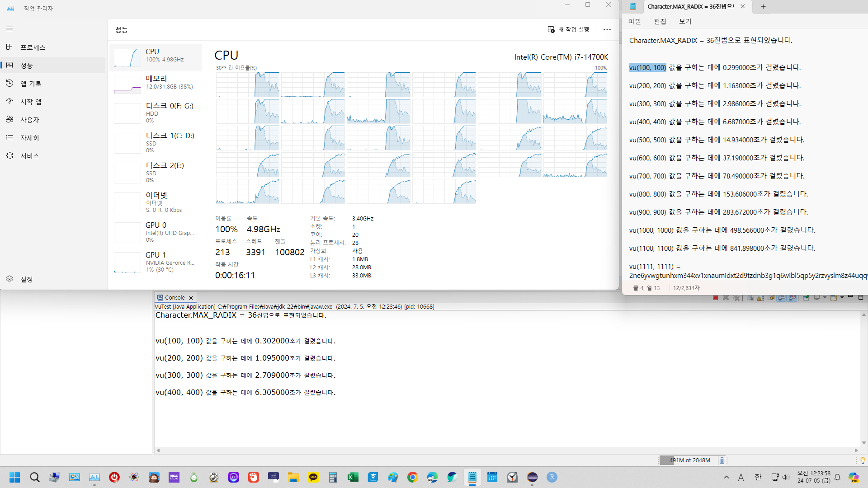Open the Notepad 편집 menu
This screenshot has width=868, height=488.
[x=660, y=21]
